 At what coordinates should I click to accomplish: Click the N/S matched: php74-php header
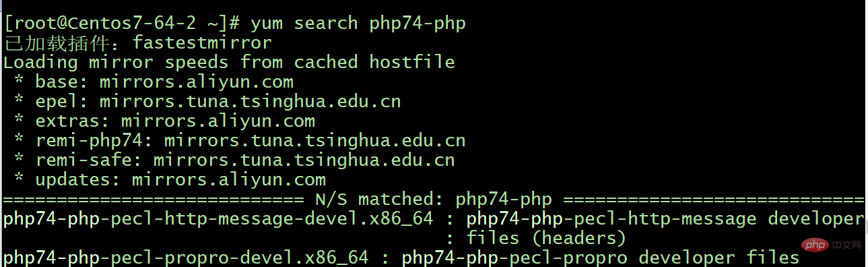pyautogui.click(x=434, y=200)
